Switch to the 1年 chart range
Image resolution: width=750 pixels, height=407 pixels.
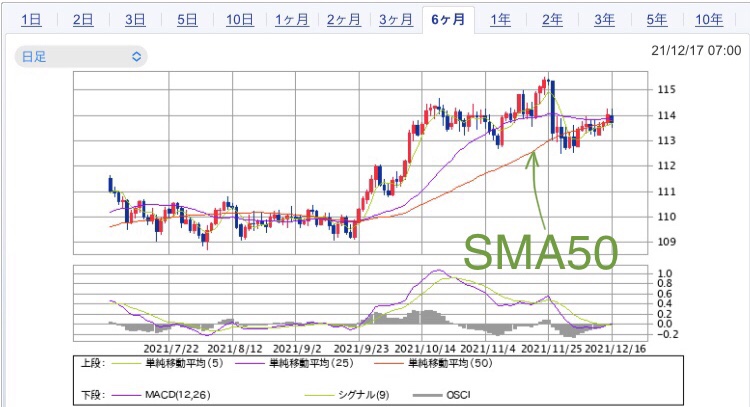tap(500, 20)
